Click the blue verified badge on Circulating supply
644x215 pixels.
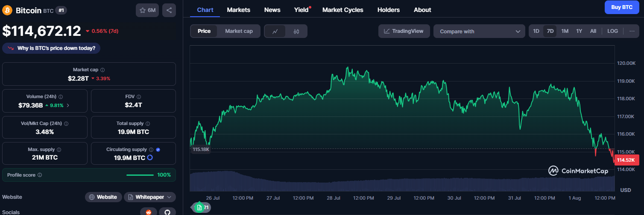[158, 150]
